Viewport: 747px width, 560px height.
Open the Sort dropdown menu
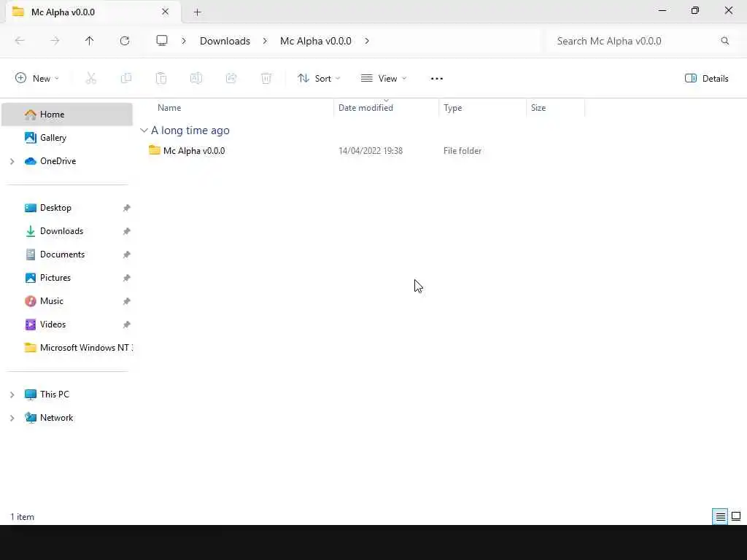[319, 79]
